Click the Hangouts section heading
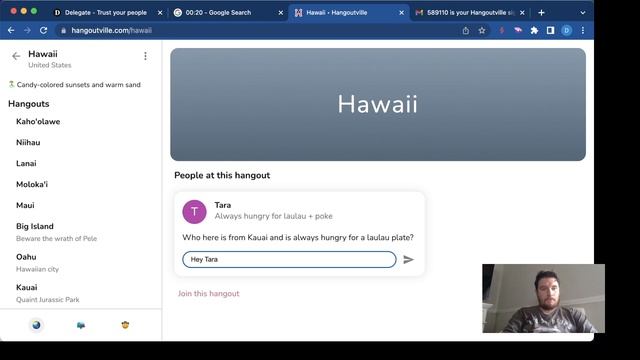The image size is (640, 360). tap(29, 104)
